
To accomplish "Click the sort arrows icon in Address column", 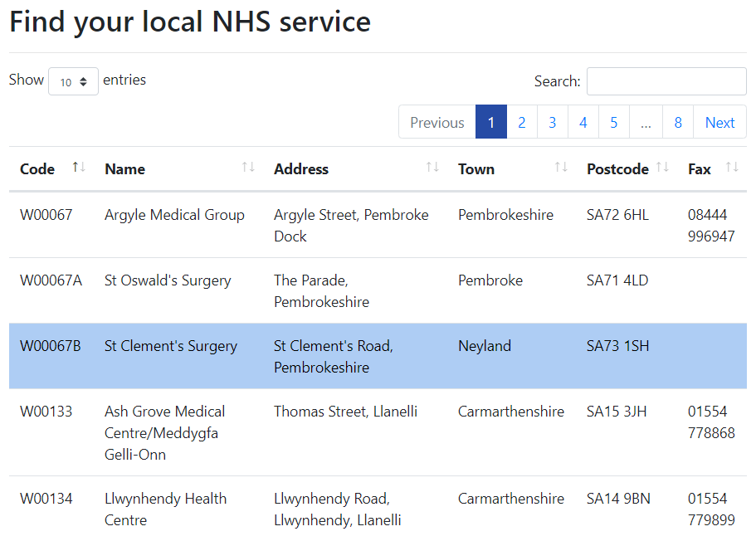I will pos(432,168).
